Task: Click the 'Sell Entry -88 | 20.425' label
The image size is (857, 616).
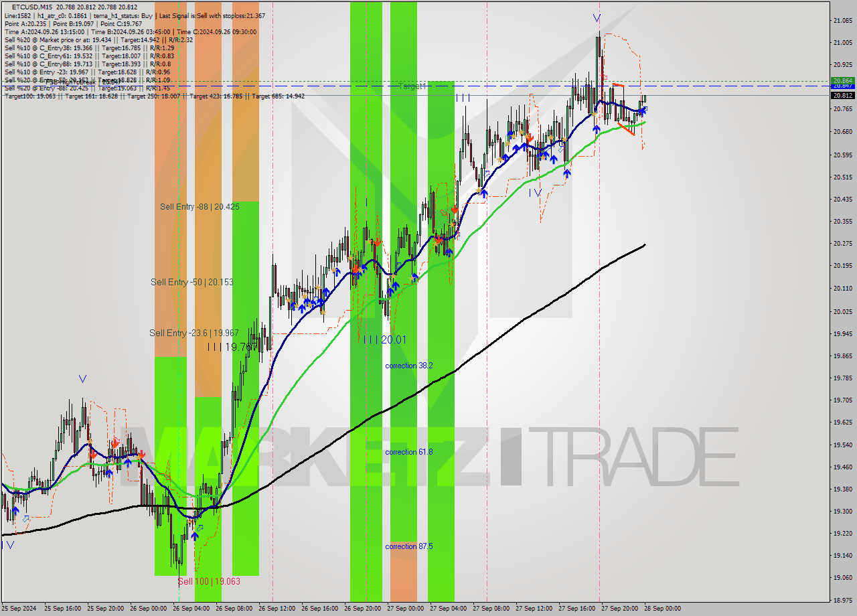Action: coord(200,207)
